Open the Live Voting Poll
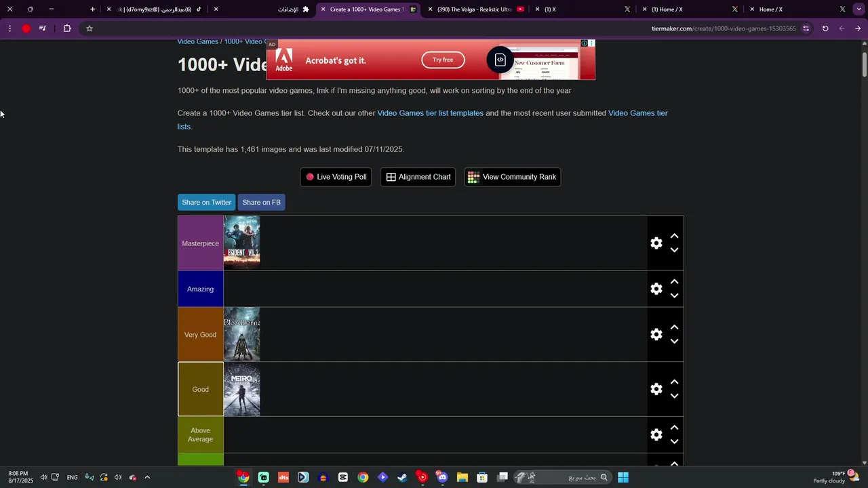The image size is (868, 488). [x=336, y=177]
